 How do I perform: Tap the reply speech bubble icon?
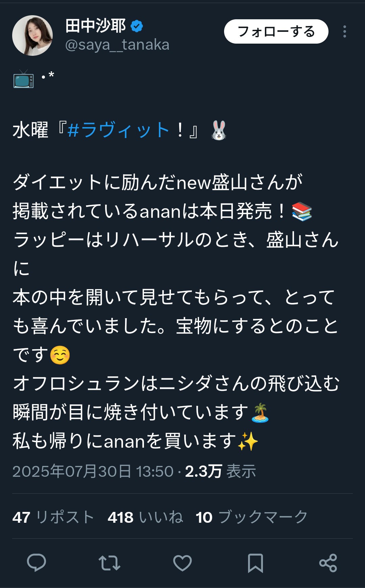(x=36, y=563)
